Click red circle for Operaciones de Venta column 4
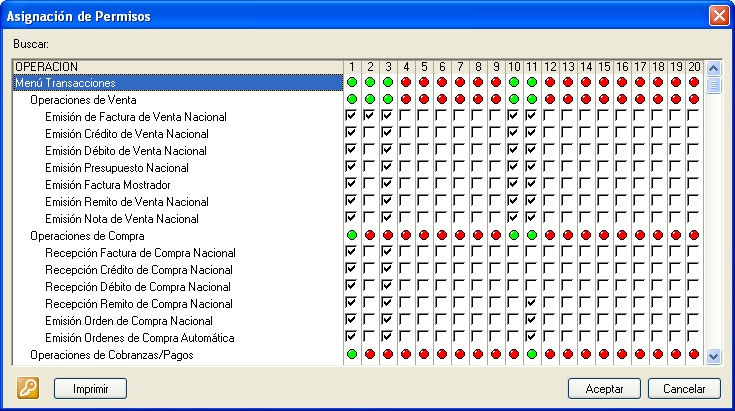735x411 pixels. coord(406,100)
